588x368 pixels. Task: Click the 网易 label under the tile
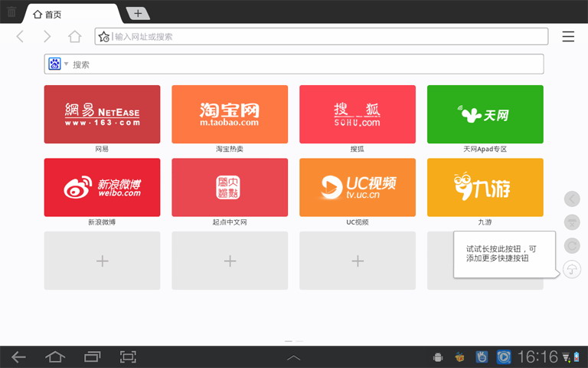tap(102, 149)
